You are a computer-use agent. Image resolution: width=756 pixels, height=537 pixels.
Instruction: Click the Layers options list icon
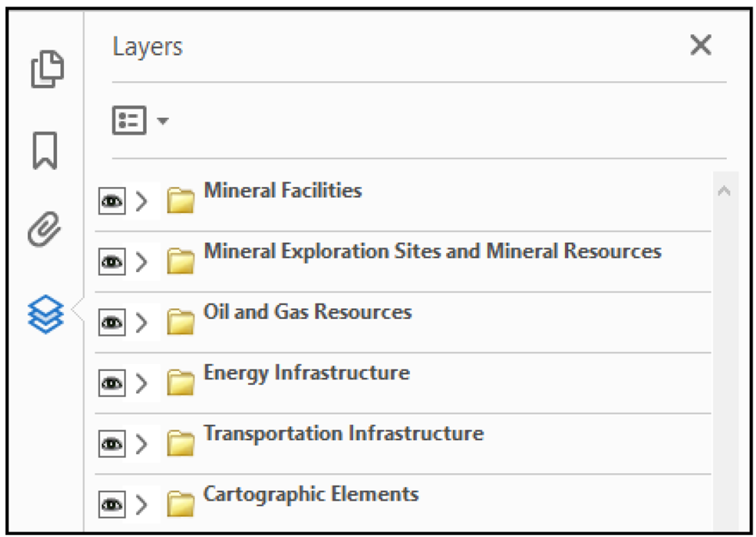point(129,120)
